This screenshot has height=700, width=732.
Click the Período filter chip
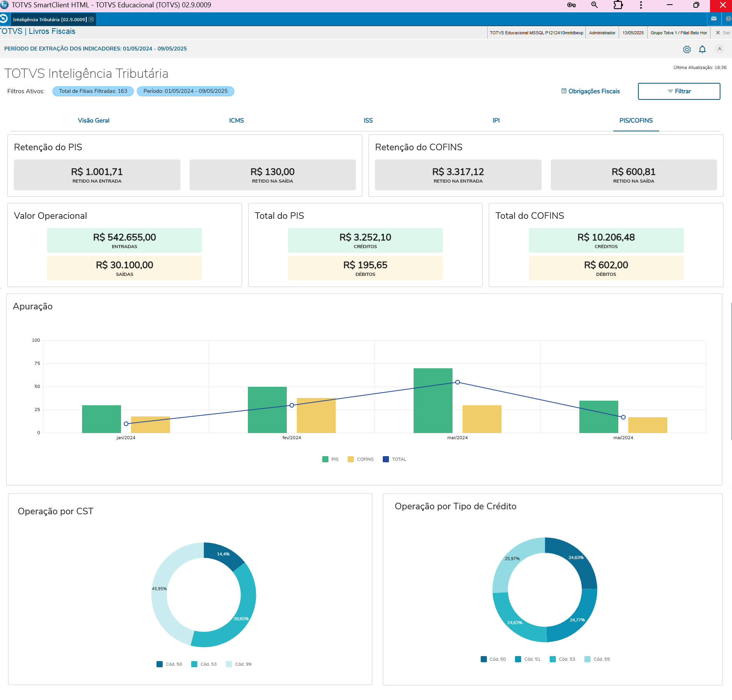pyautogui.click(x=185, y=91)
